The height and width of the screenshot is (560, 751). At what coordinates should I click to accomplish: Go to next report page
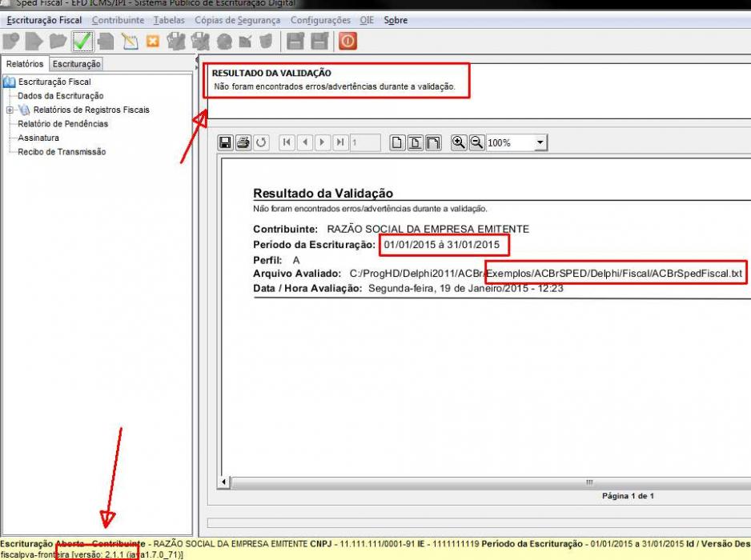click(323, 142)
